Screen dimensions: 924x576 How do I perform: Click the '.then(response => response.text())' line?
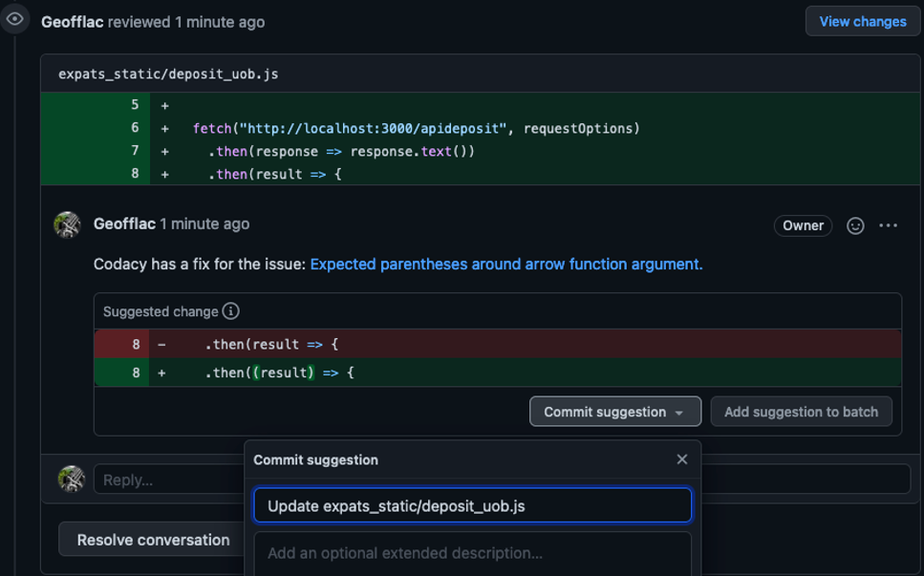[341, 151]
